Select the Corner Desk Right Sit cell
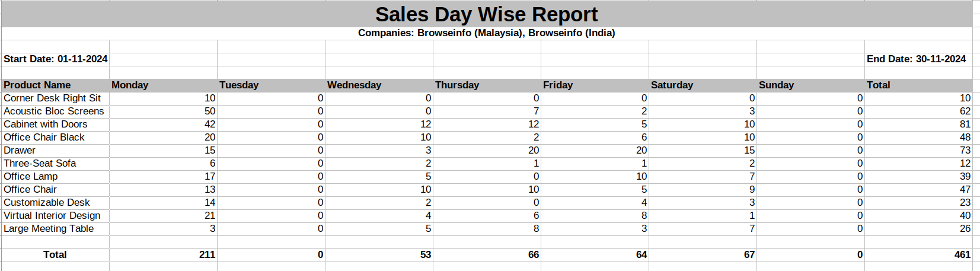Viewport: 980px width, 271px height. point(52,98)
